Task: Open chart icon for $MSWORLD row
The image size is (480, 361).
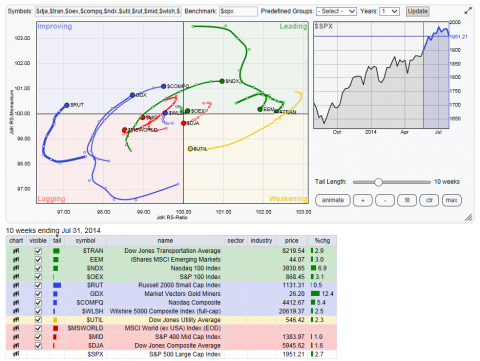Action: pos(15,328)
